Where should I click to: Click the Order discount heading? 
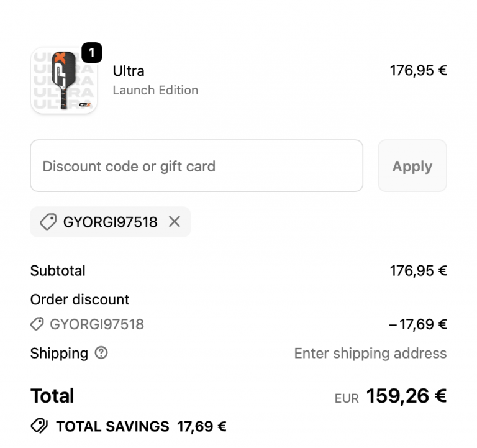click(79, 299)
